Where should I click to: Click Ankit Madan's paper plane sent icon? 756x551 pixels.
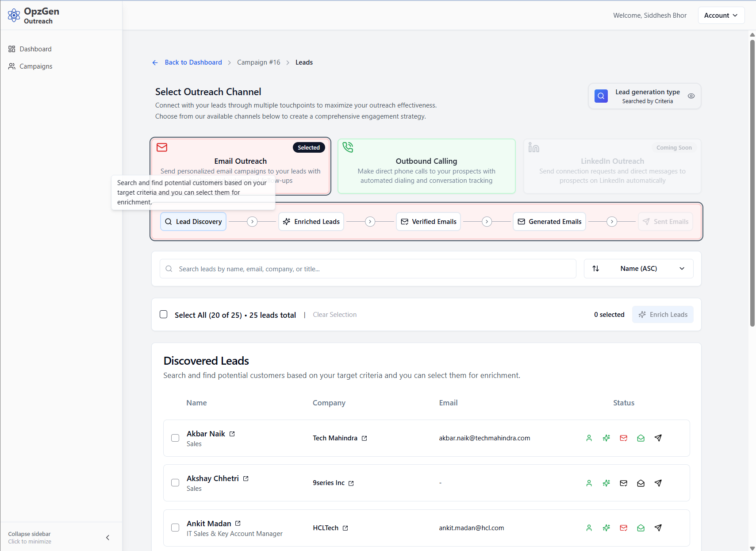click(658, 528)
